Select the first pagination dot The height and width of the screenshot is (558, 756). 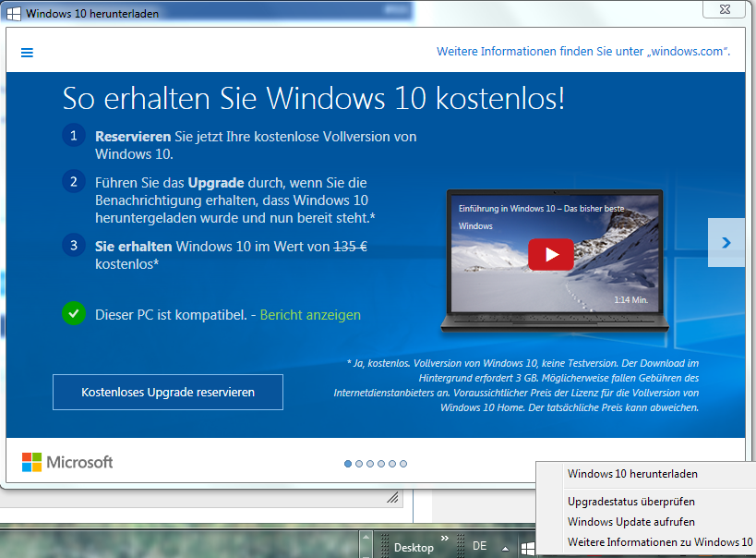tap(348, 464)
